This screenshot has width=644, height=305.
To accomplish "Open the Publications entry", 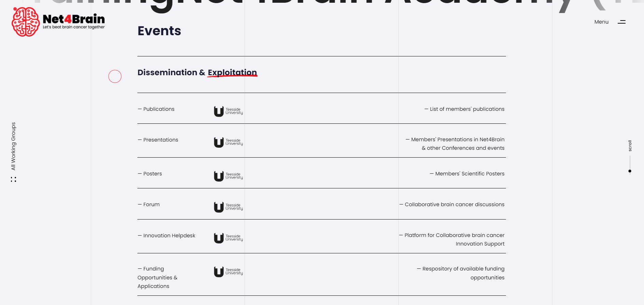I will 156,109.
